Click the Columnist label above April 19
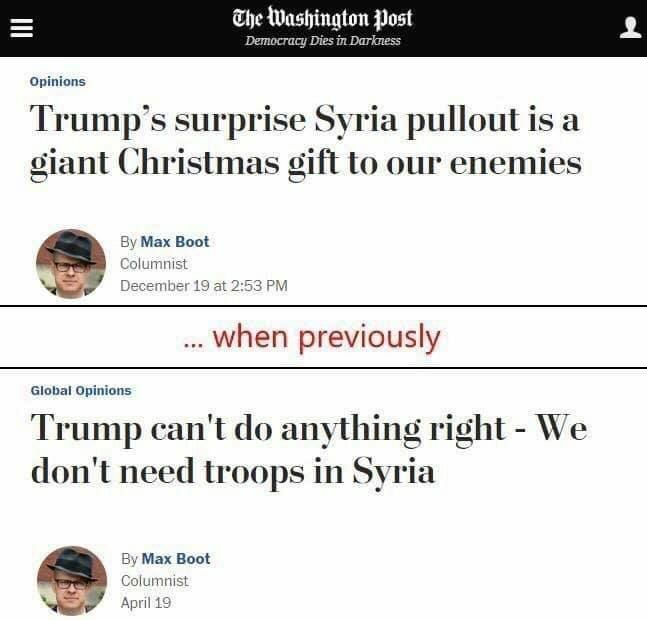647x620 pixels. pos(155,581)
